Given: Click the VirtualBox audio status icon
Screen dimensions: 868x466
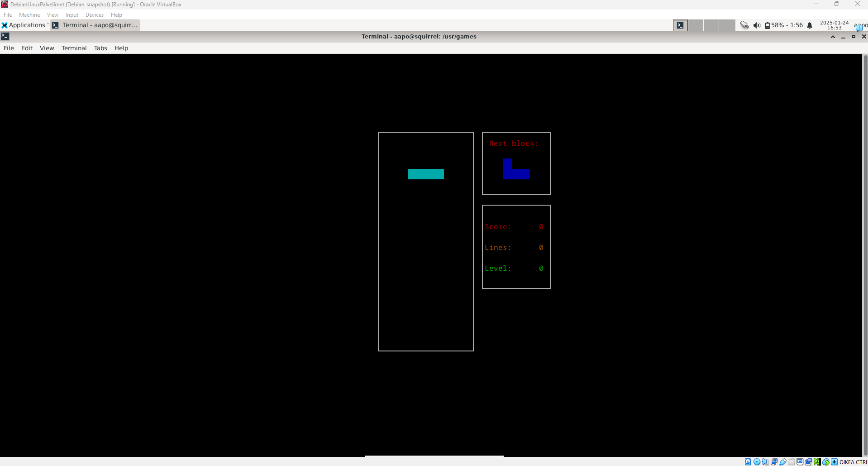Looking at the screenshot, I should [x=765, y=462].
